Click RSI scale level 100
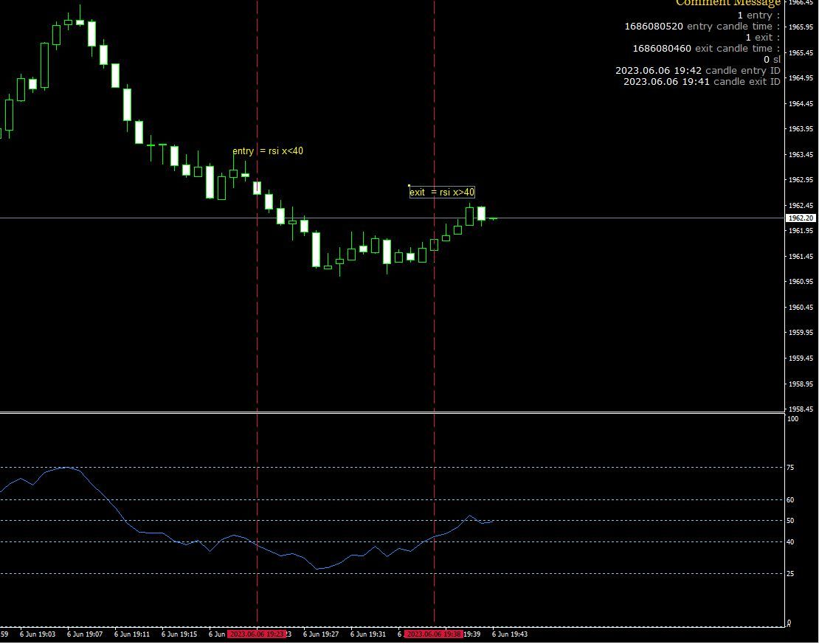 (x=792, y=418)
